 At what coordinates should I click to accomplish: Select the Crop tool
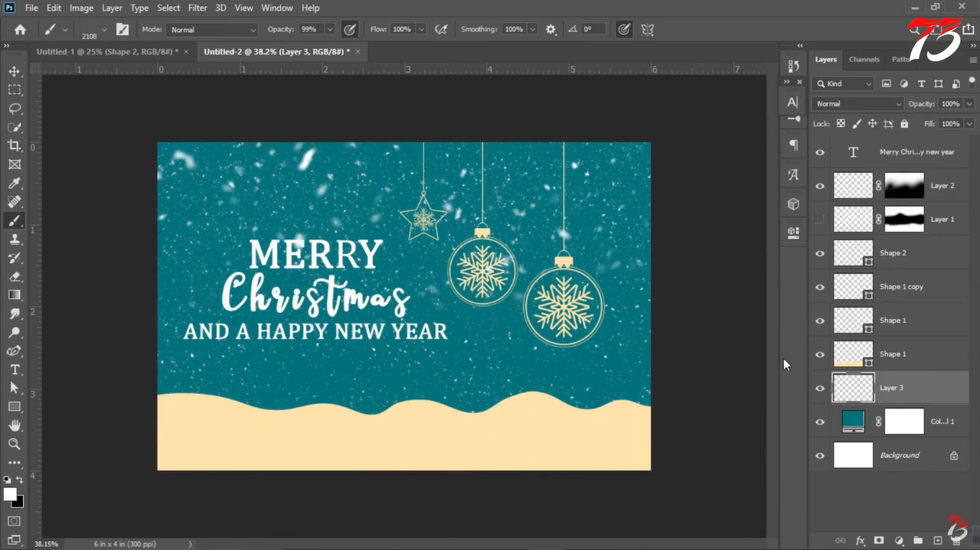coord(15,145)
